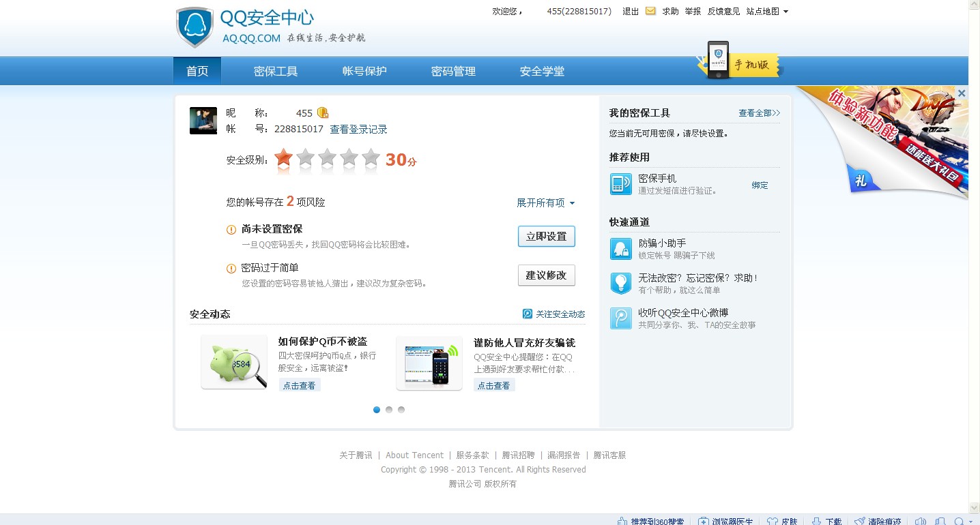Click the 30分 security score

[401, 160]
